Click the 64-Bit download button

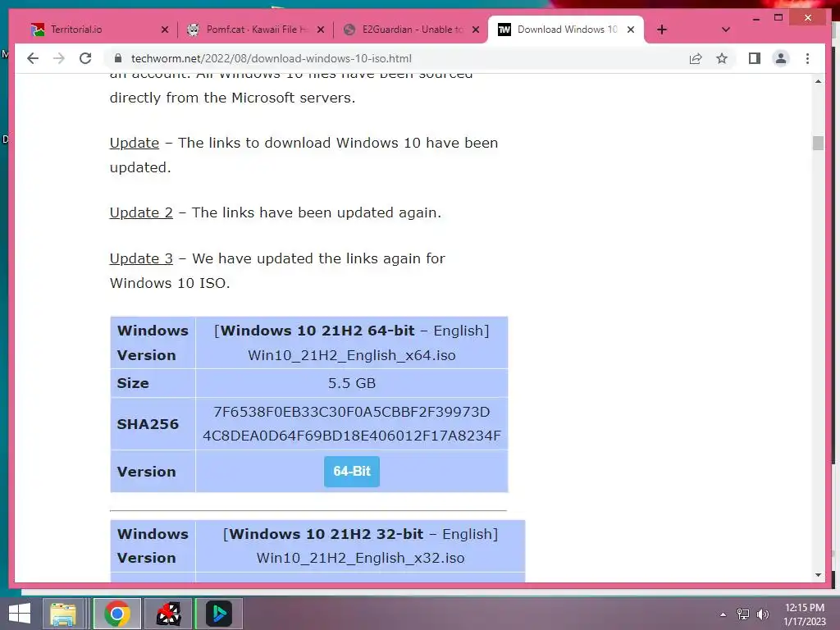pos(351,472)
